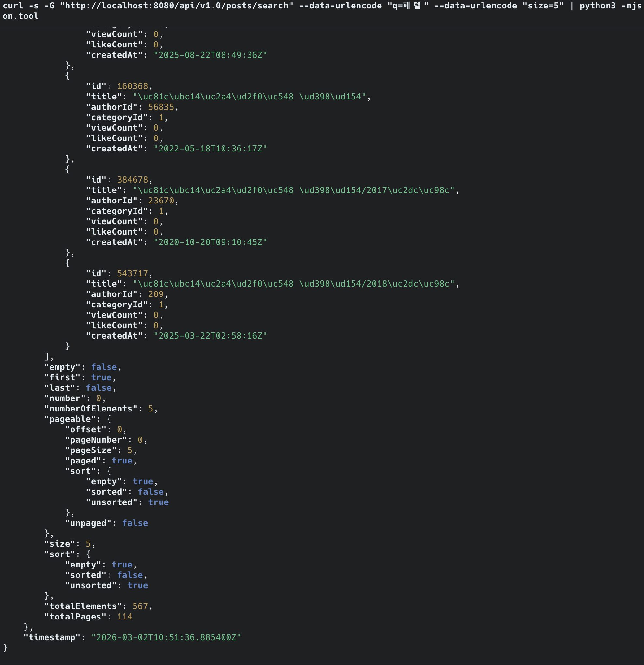This screenshot has height=665, width=644.
Task: Click the totalPages value 114
Action: pos(124,617)
